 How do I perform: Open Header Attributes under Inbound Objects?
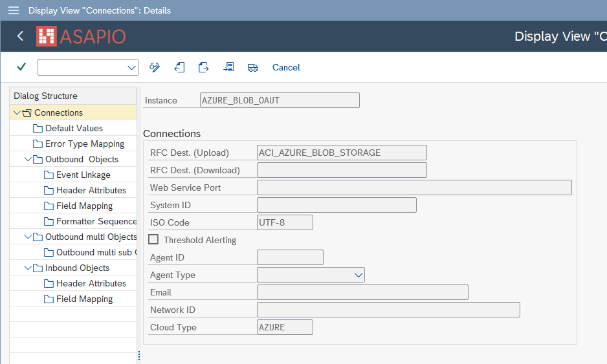tap(91, 283)
